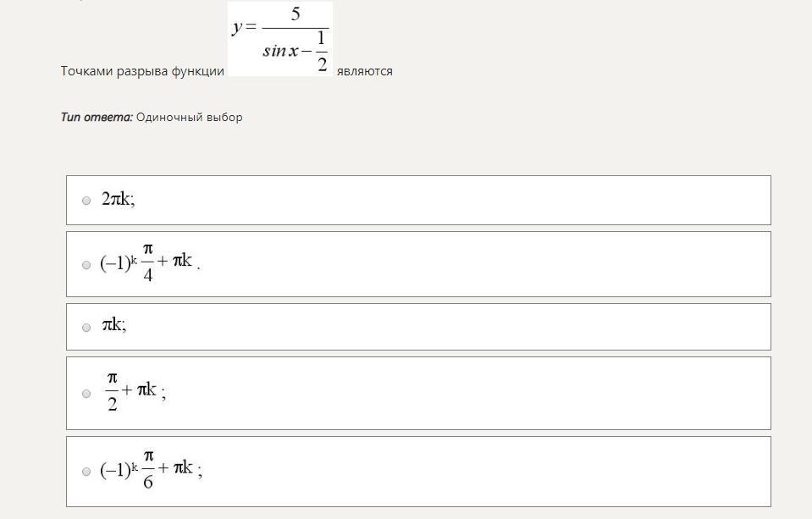The height and width of the screenshot is (519, 812).
Task: Pick the π/2 + πk radio button
Action: tap(86, 394)
